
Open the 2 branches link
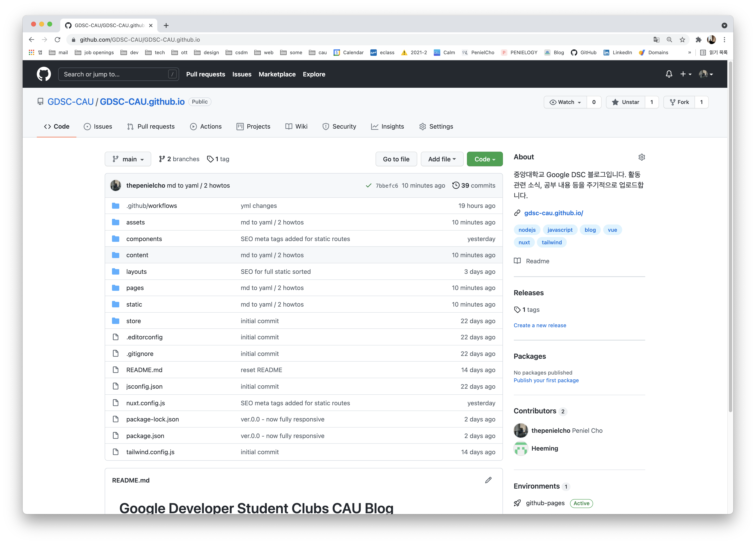point(179,159)
